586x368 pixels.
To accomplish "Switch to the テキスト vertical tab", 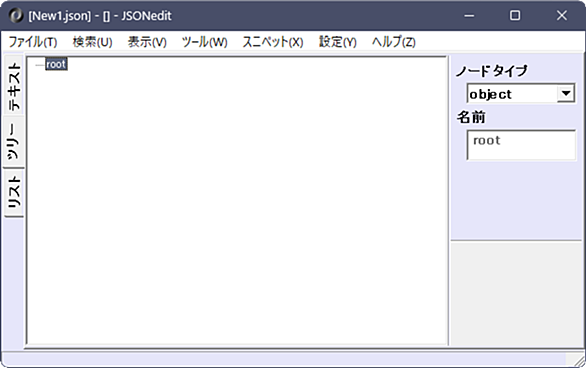I will 14,87.
